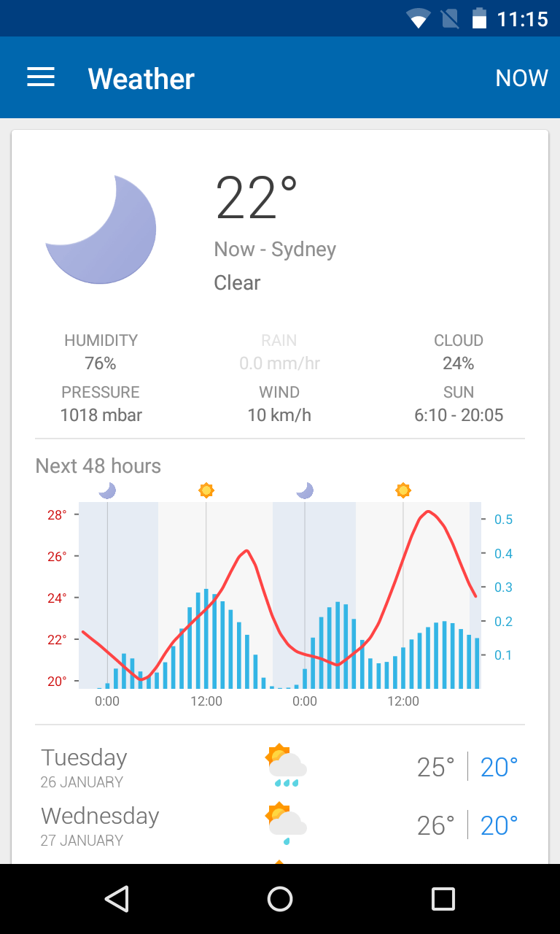This screenshot has width=560, height=934.
Task: Tap the 22° current temperature reading
Action: pyautogui.click(x=257, y=198)
